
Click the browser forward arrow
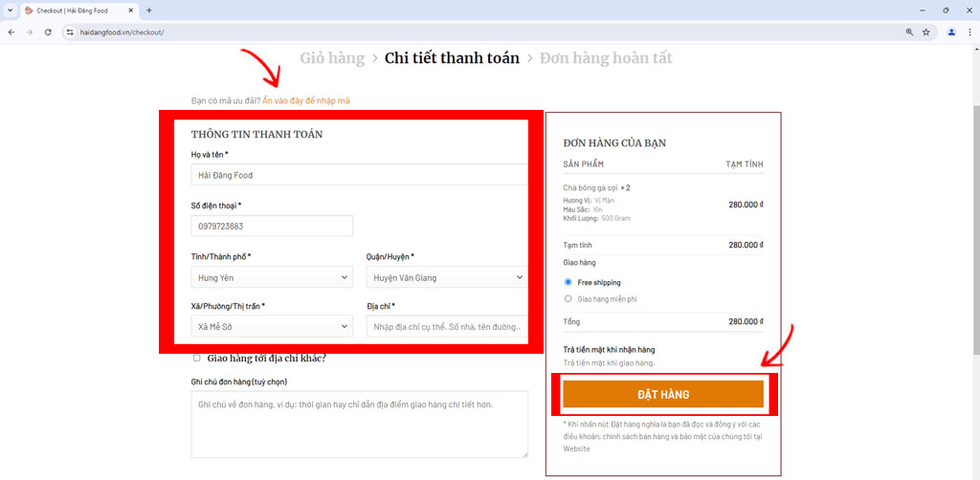pos(29,32)
